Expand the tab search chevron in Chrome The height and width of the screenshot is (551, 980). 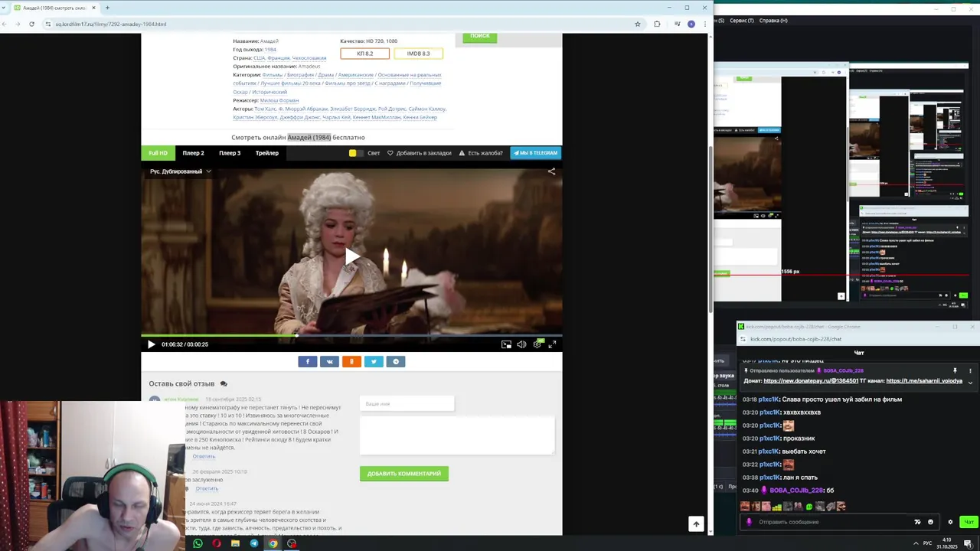coord(4,8)
